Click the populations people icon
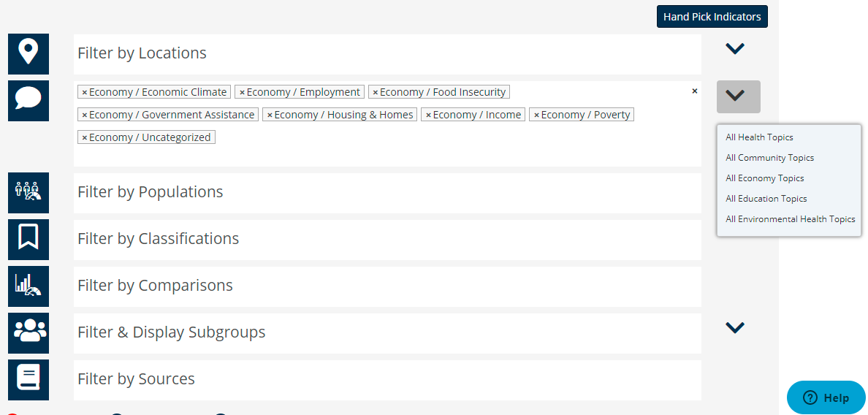 28,193
